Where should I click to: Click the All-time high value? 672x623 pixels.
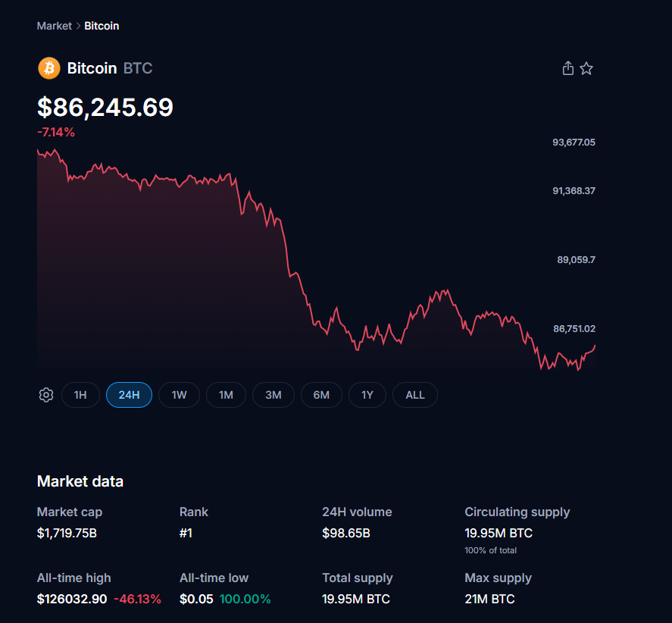(x=72, y=599)
